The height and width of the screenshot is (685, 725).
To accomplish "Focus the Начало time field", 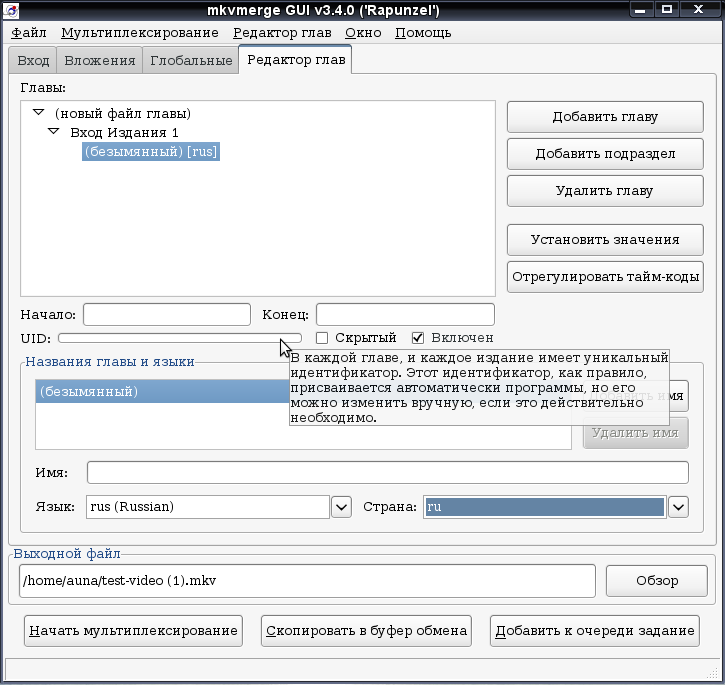I will click(167, 315).
